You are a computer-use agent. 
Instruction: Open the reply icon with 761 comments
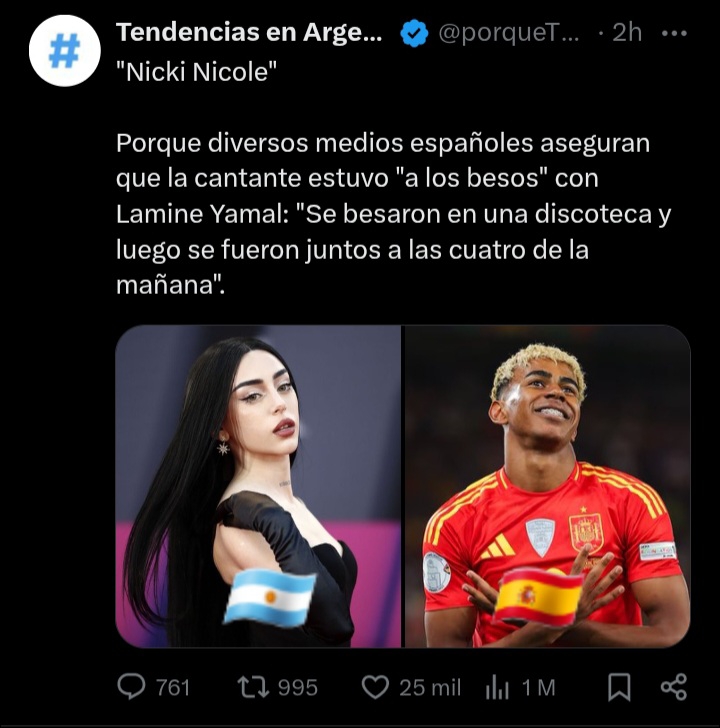pyautogui.click(x=131, y=687)
